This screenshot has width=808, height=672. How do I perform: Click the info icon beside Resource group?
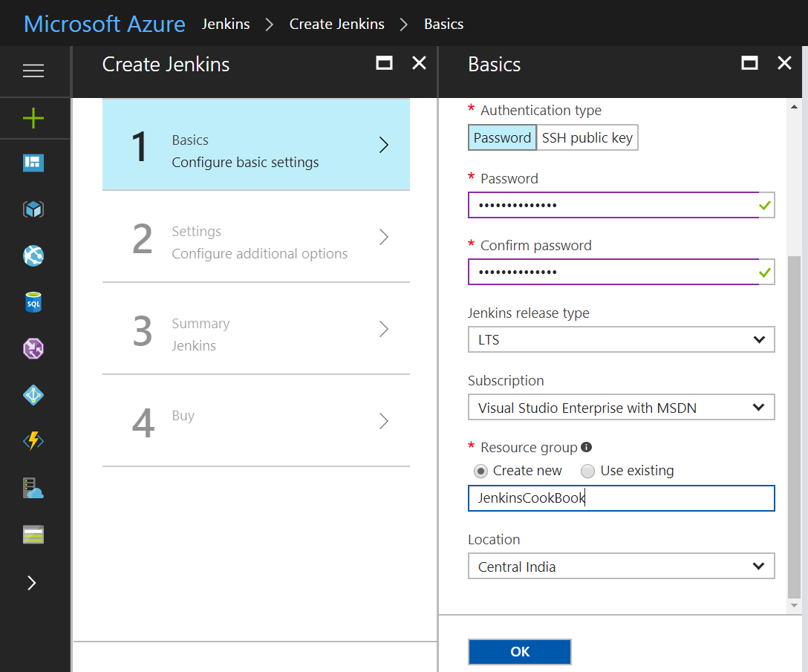pos(587,447)
